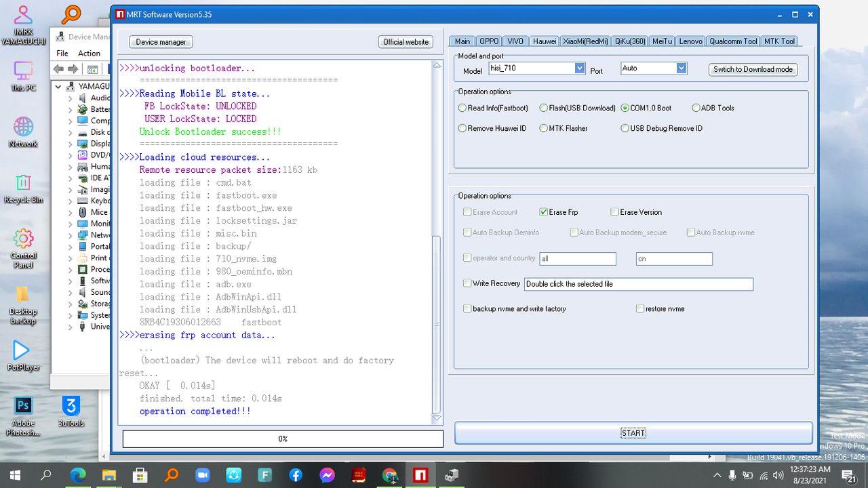This screenshot has width=868, height=488.
Task: Click the Official website button
Action: pyautogui.click(x=406, y=42)
